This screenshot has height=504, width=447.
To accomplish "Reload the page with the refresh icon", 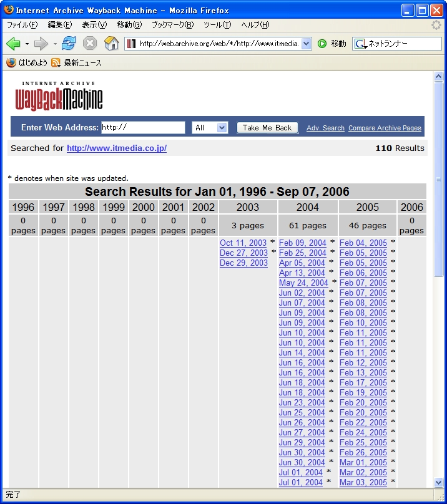I will [69, 43].
